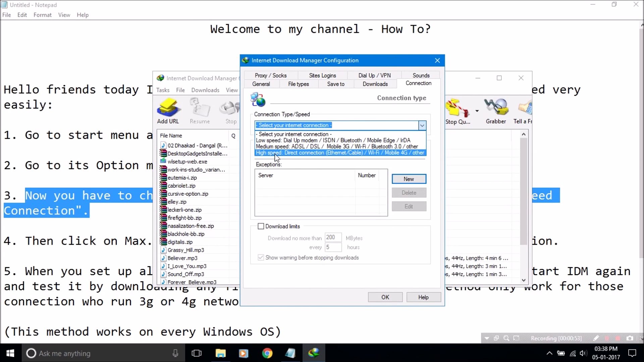This screenshot has height=362, width=644.
Task: Launch Chrome from the taskbar
Action: click(267, 353)
